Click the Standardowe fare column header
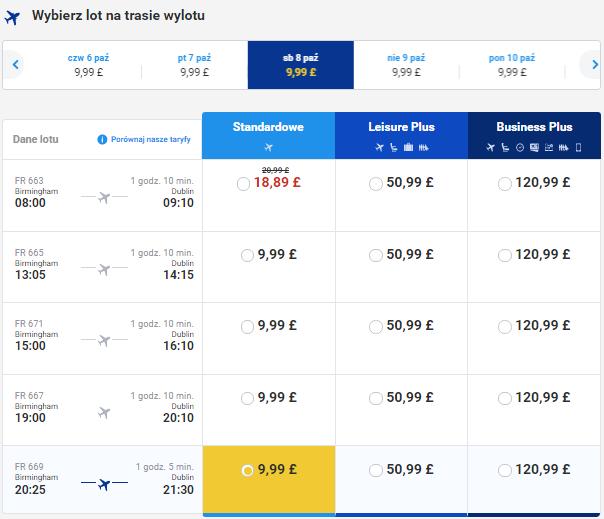The width and height of the screenshot is (604, 519). coord(268,135)
